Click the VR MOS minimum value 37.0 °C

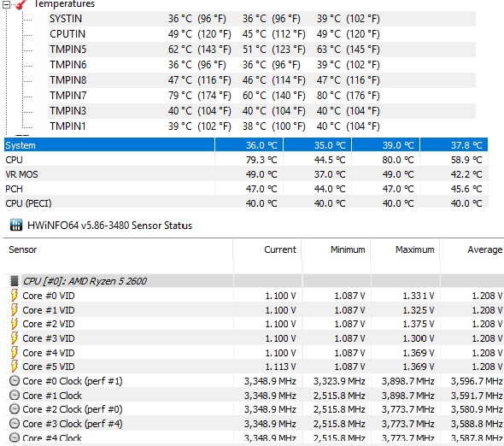click(x=330, y=174)
